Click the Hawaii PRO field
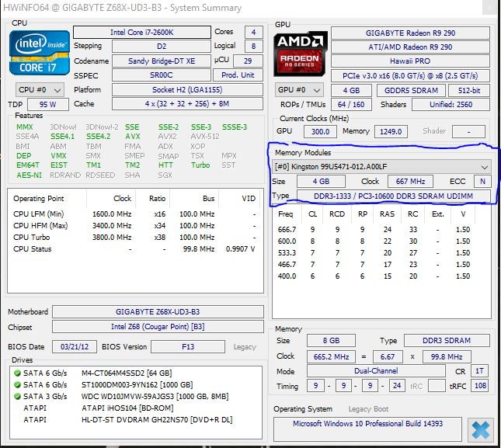Image resolution: width=501 pixels, height=448 pixels. [x=410, y=61]
